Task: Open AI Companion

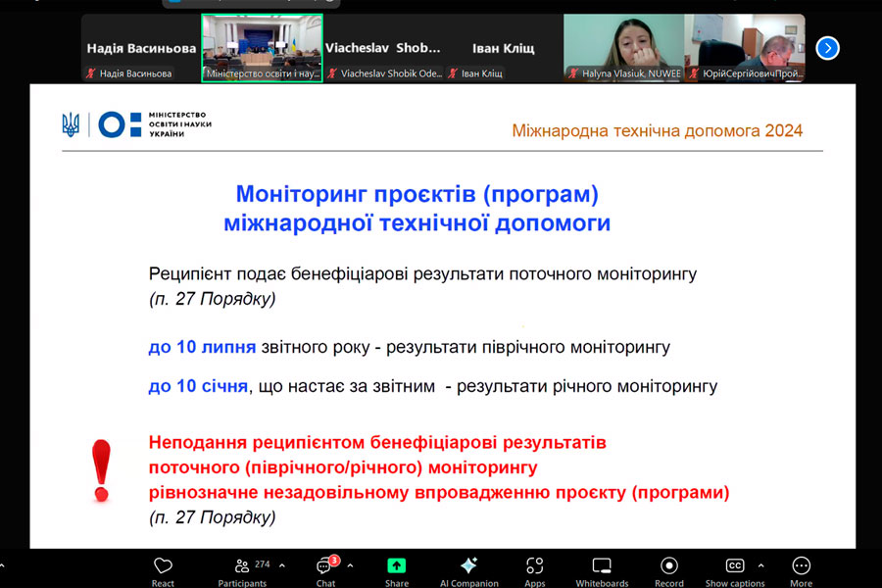Action: tap(469, 571)
